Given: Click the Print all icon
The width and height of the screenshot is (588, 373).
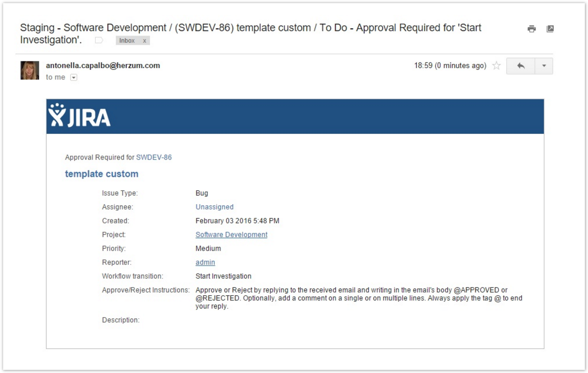Looking at the screenshot, I should [531, 29].
